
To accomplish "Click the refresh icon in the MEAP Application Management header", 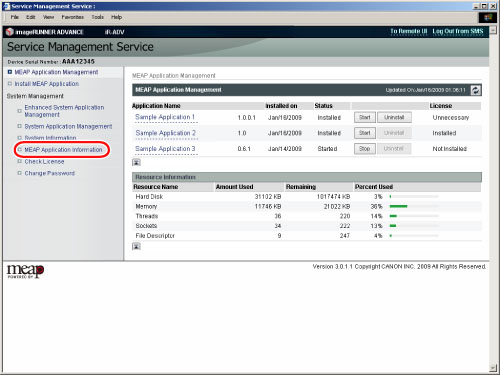I will [x=476, y=90].
